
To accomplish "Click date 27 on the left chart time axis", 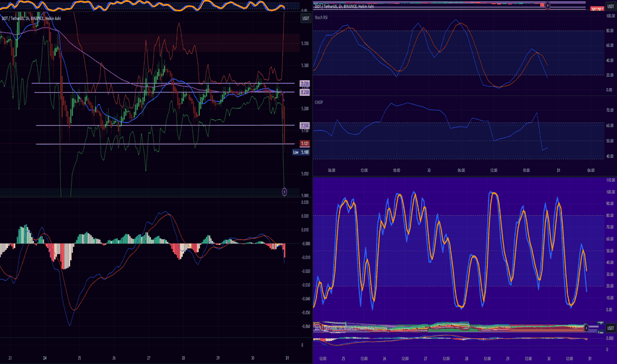I will coord(148,358).
